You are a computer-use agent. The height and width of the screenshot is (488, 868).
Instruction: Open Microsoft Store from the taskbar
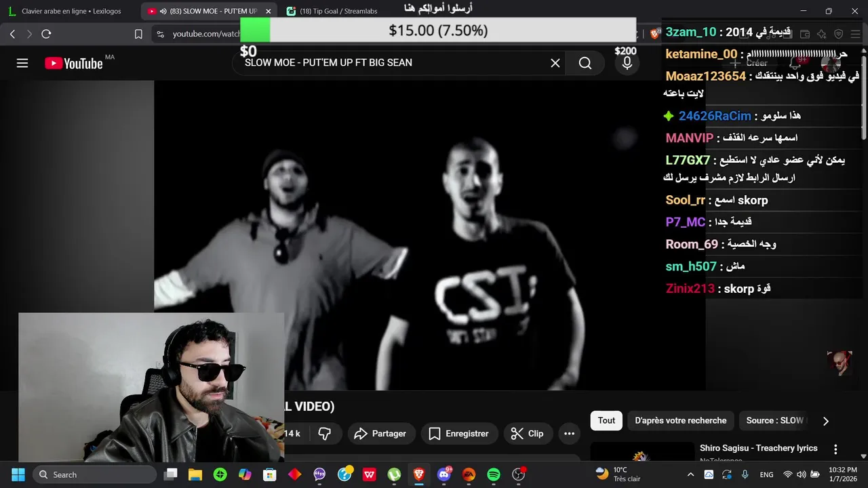(270, 474)
